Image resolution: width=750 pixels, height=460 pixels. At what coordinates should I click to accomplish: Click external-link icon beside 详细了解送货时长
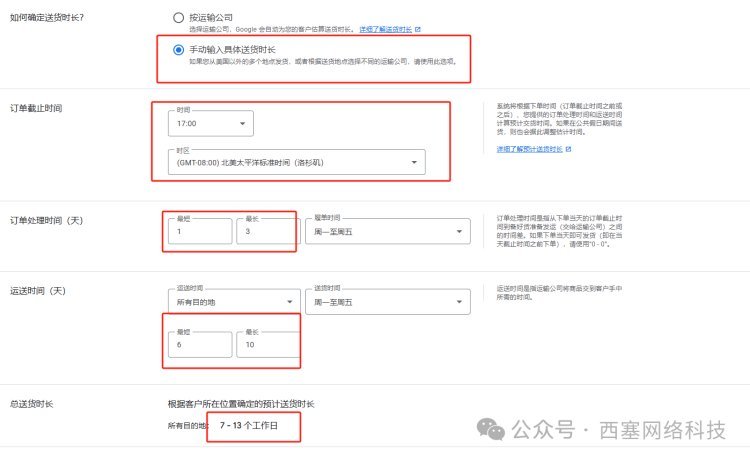[x=418, y=30]
